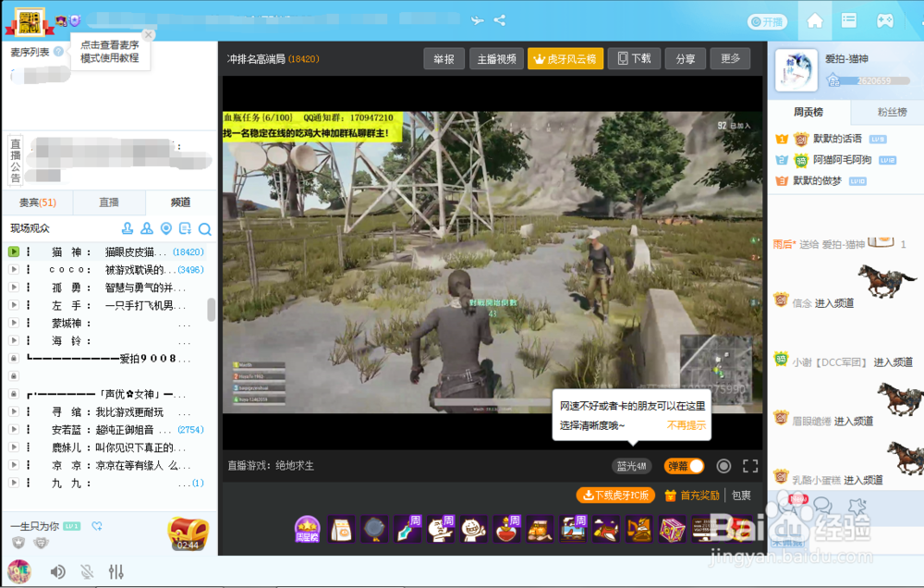The image size is (924, 588).
Task: Click the first user icon beside 现场观众
Action: point(128,228)
